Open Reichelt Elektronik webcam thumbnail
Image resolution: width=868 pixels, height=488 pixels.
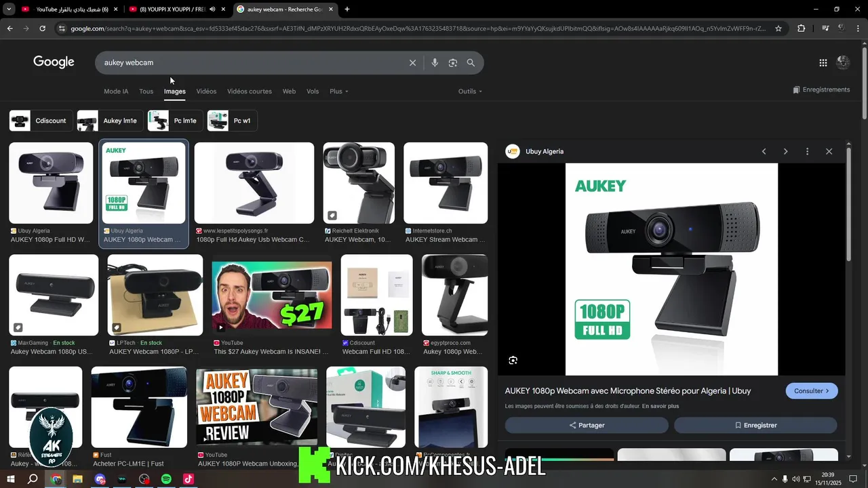coord(359,183)
